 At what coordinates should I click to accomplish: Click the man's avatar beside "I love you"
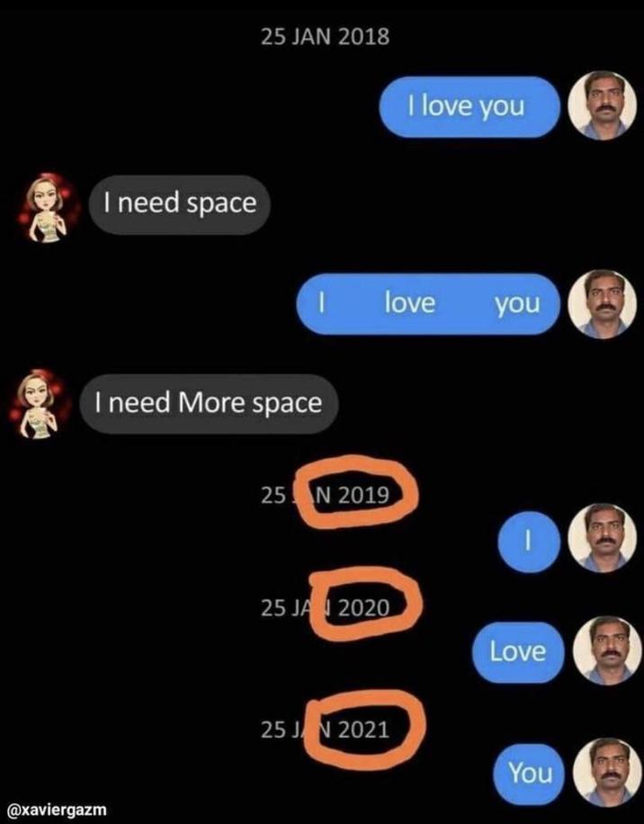(x=602, y=105)
